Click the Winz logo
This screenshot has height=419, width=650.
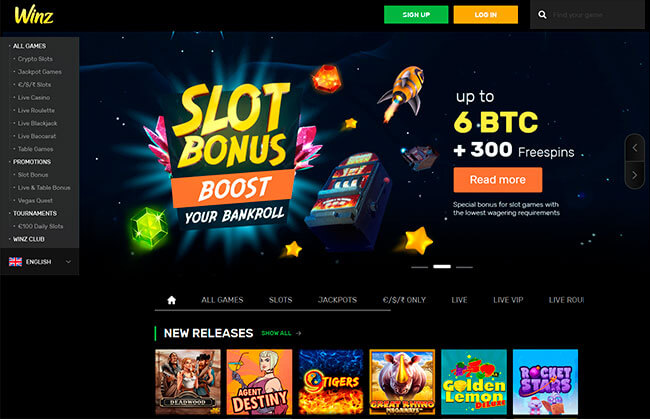[34, 15]
